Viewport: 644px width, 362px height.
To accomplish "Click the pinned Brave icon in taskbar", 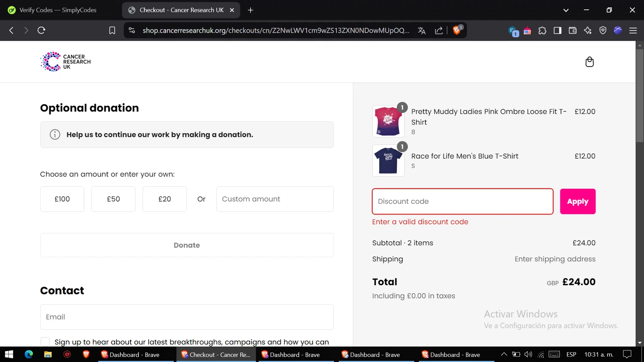I will (86, 355).
